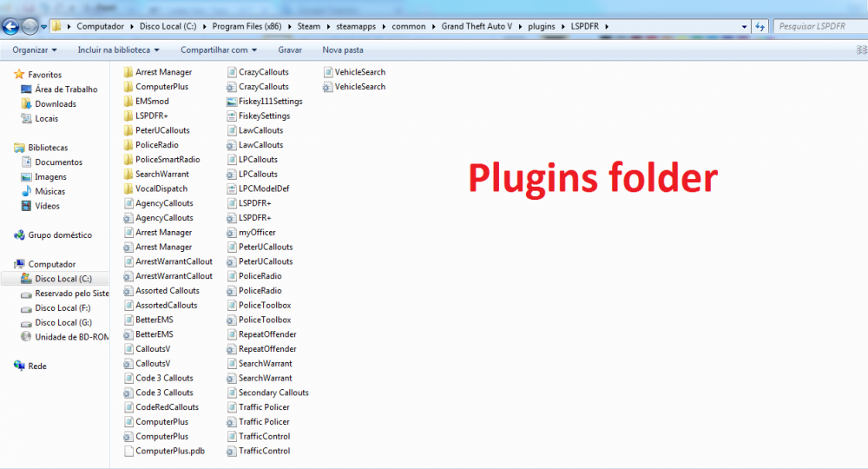Click the Fiskey111Settings image file icon

pos(232,102)
